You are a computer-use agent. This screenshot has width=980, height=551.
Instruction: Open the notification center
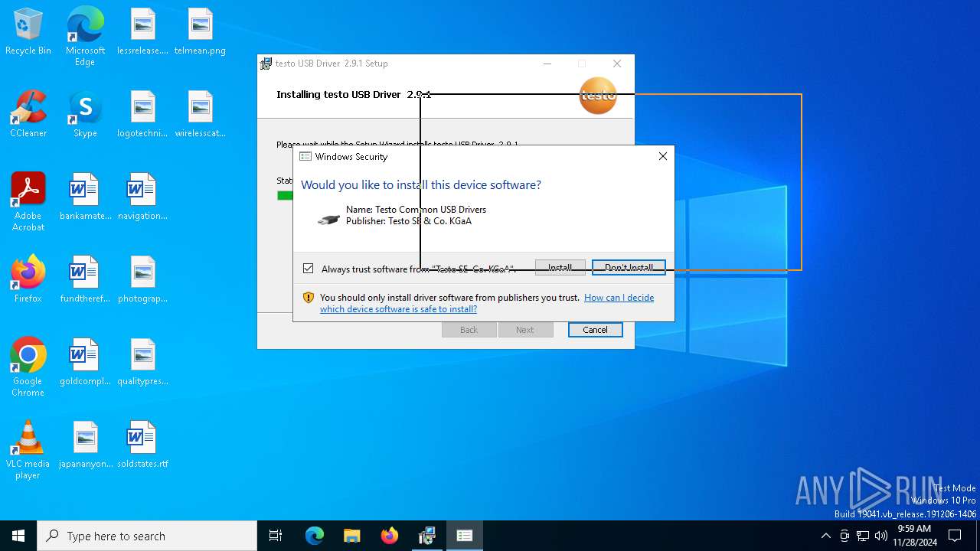955,536
